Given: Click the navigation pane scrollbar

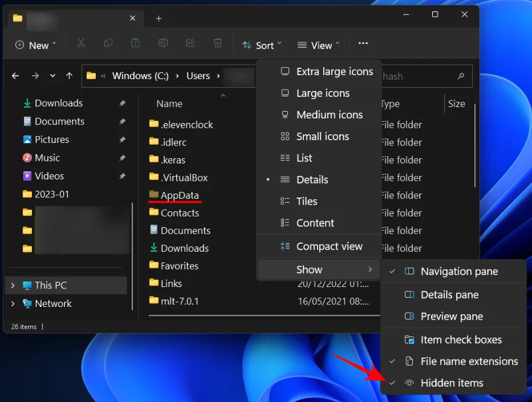Looking at the screenshot, I should click(x=132, y=256).
